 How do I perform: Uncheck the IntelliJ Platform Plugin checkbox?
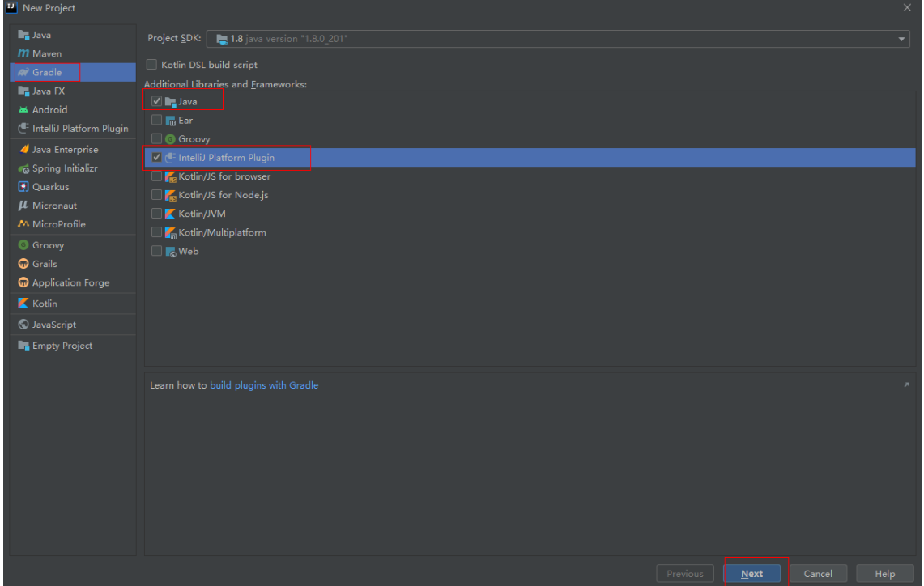pyautogui.click(x=157, y=158)
